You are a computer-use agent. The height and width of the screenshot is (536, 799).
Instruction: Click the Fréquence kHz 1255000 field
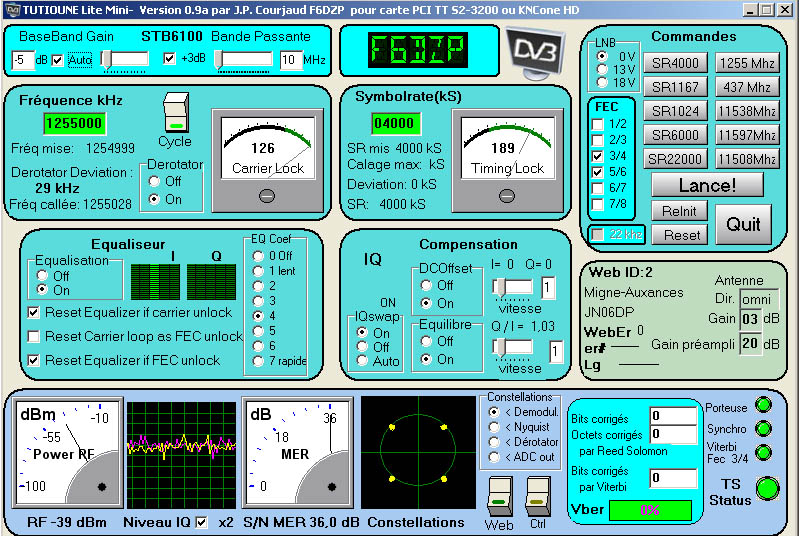[x=74, y=123]
